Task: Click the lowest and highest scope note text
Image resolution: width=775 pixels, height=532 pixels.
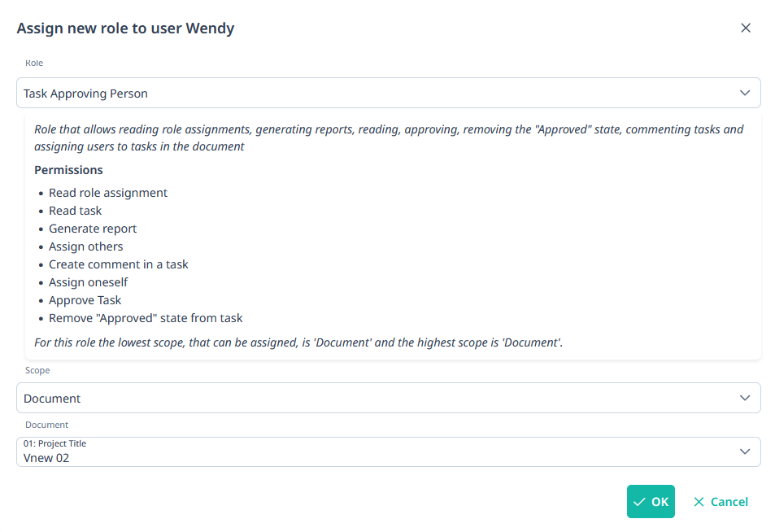Action: (298, 342)
